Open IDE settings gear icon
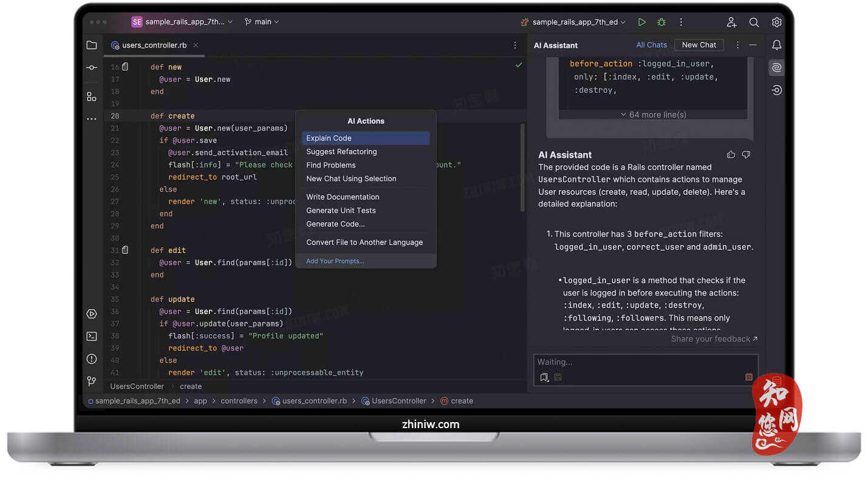 (776, 22)
